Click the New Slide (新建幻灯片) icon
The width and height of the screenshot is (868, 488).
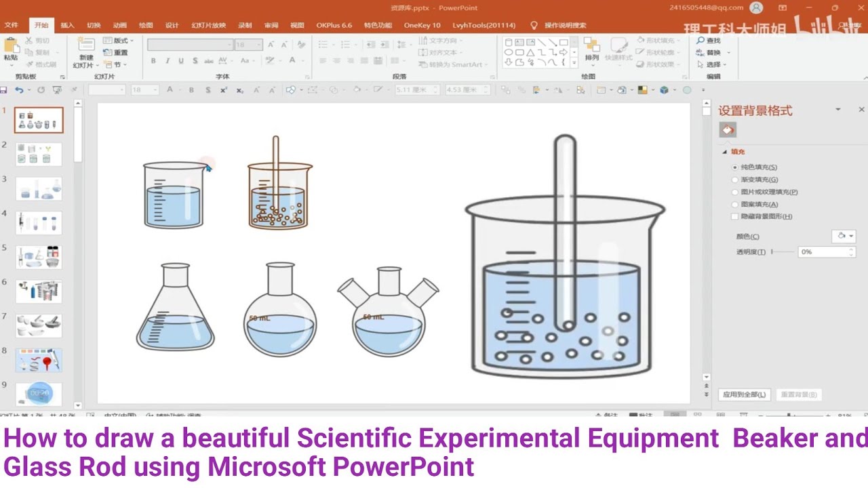(85, 46)
